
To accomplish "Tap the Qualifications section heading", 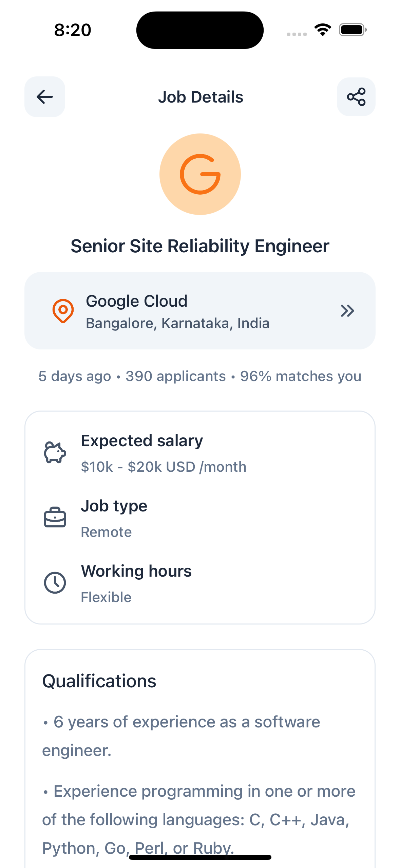I will [99, 681].
